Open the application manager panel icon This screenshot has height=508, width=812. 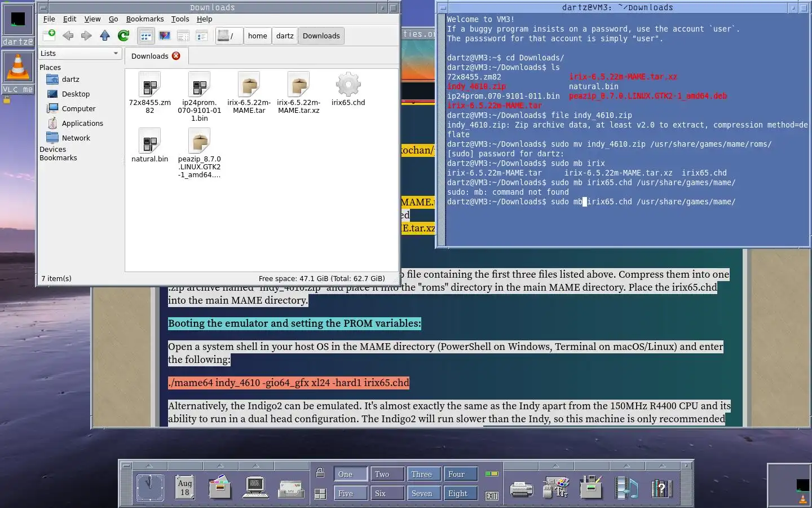[592, 487]
